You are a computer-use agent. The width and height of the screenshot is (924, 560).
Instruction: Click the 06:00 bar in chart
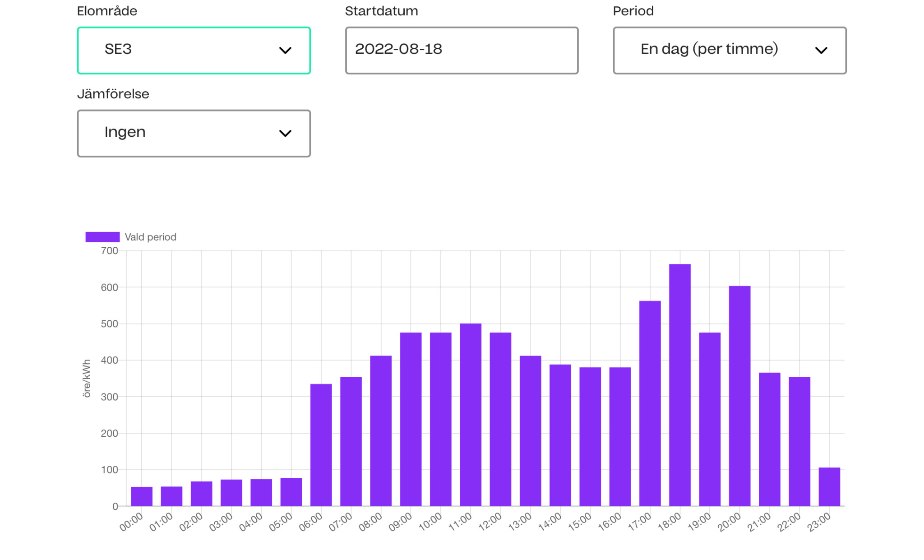(321, 444)
